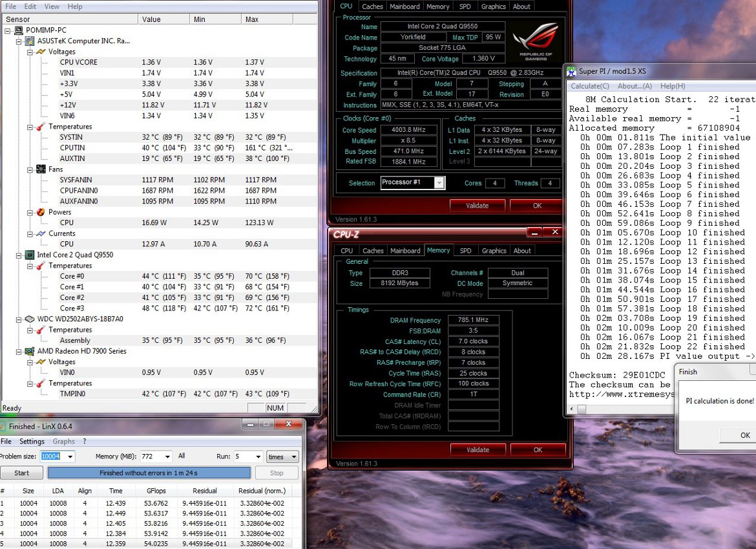Click the Fans category icon
This screenshot has height=549, width=756.
41,169
